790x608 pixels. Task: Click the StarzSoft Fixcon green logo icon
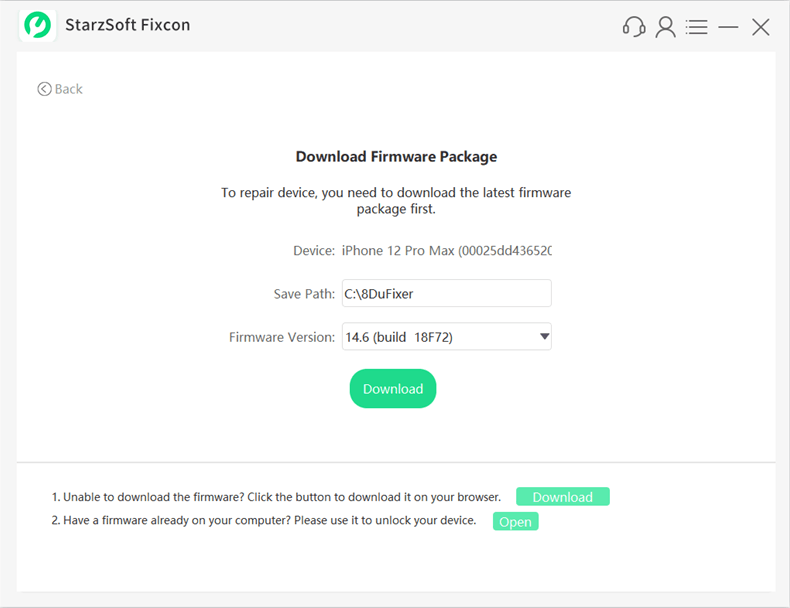click(37, 25)
